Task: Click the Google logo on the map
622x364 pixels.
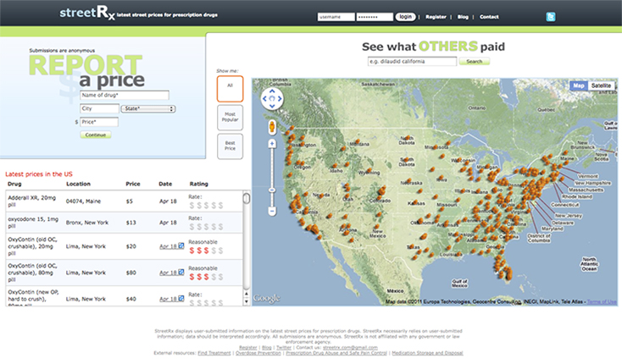Action: click(x=267, y=298)
